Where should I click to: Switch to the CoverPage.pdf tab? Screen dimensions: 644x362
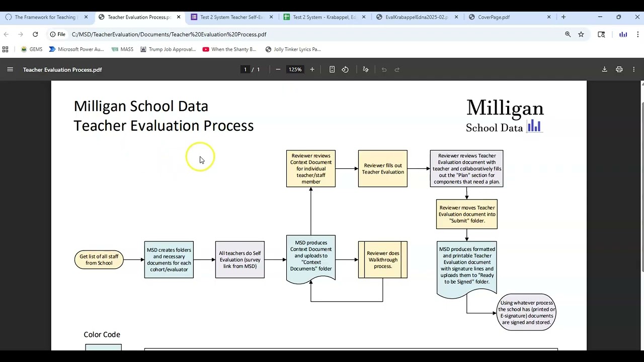(509, 17)
